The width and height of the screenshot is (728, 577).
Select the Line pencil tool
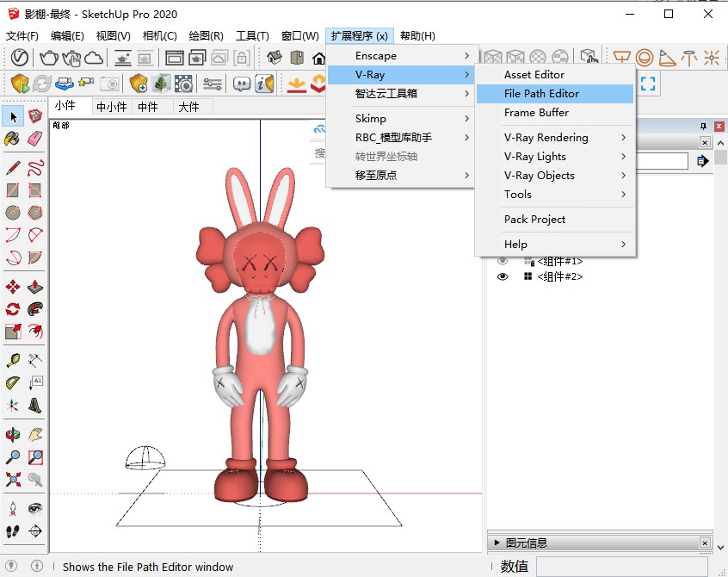(x=13, y=168)
